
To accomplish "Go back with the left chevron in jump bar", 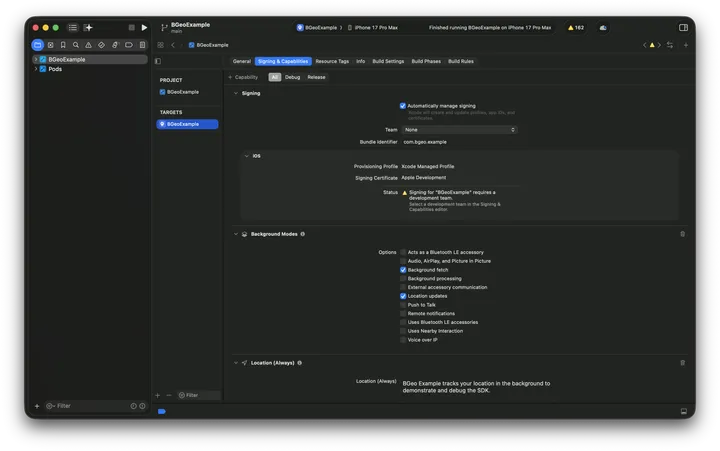I will [173, 45].
